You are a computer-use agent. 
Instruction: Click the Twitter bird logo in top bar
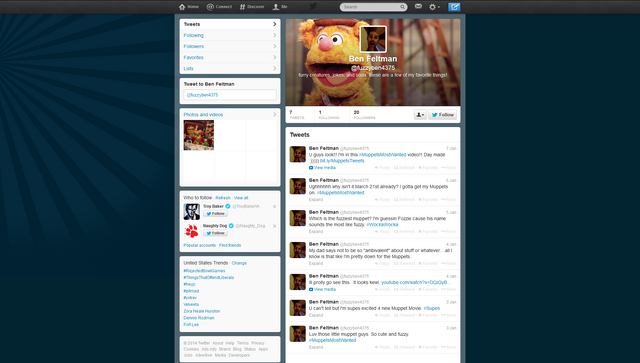(313, 6)
